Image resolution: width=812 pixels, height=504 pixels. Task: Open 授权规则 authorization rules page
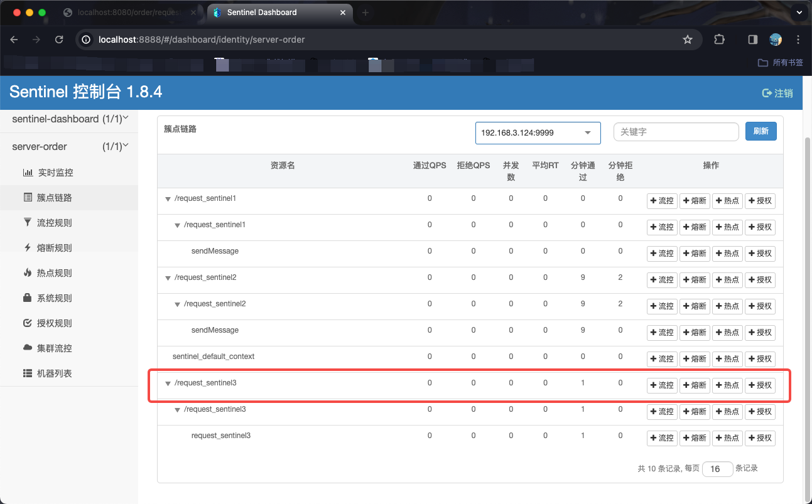pyautogui.click(x=48, y=323)
